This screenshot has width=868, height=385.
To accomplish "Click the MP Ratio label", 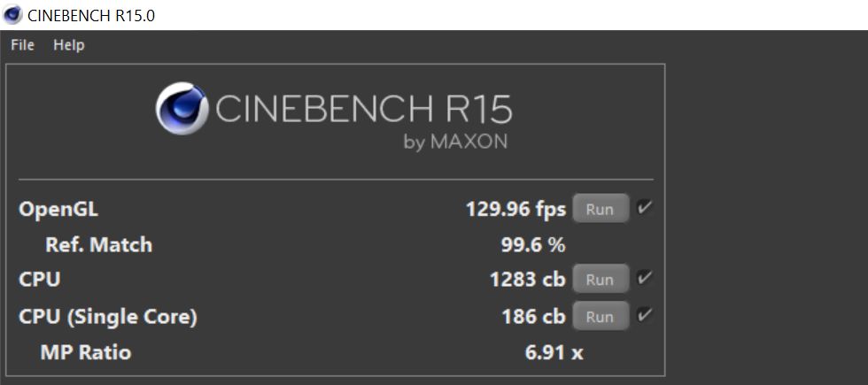I will tap(86, 352).
